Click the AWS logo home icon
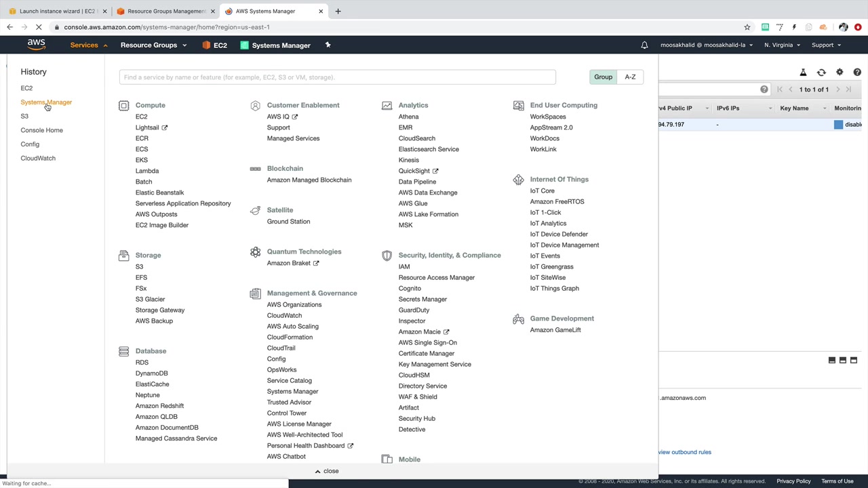868x488 pixels. (x=37, y=45)
